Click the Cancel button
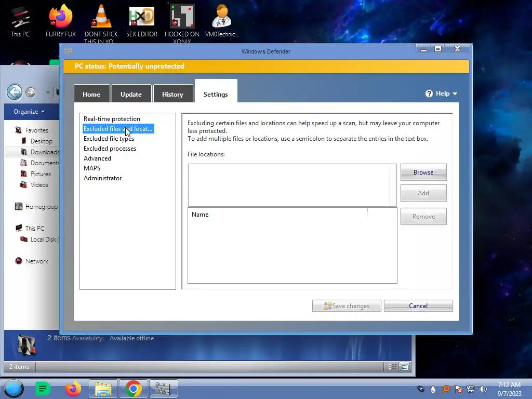Screen dimensions: 532x399 418,305
